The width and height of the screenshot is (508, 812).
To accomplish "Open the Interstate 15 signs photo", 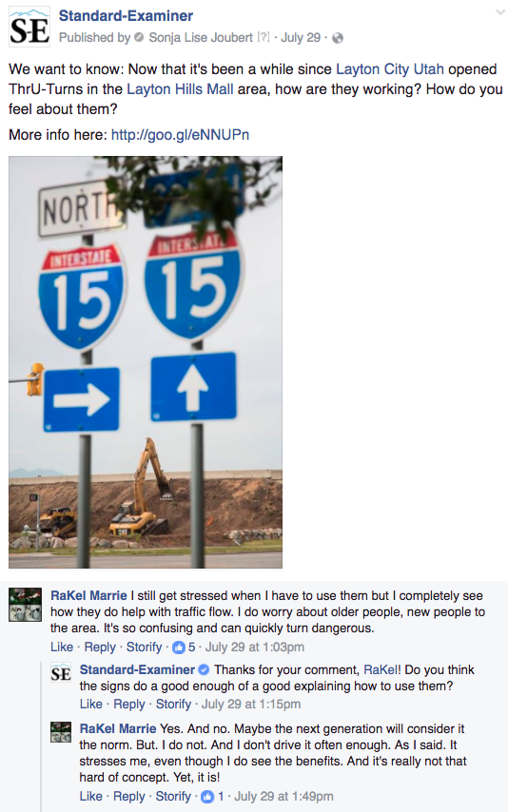I will click(x=146, y=362).
